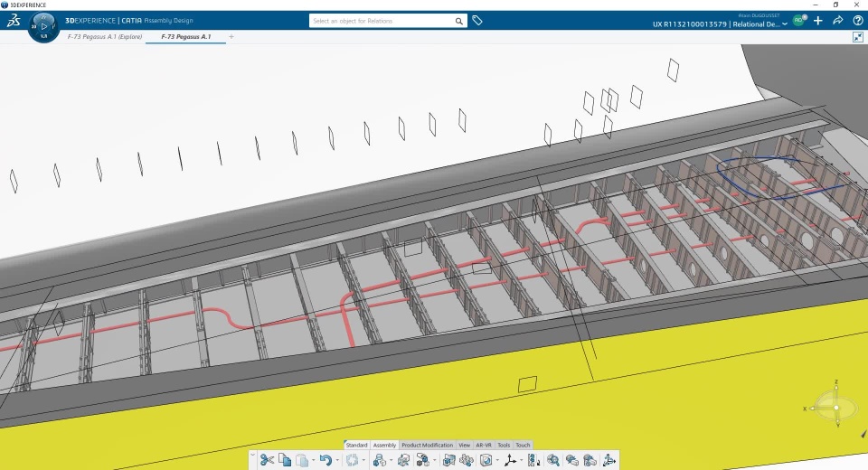Expand the action bar collapse chevron

pos(253,455)
